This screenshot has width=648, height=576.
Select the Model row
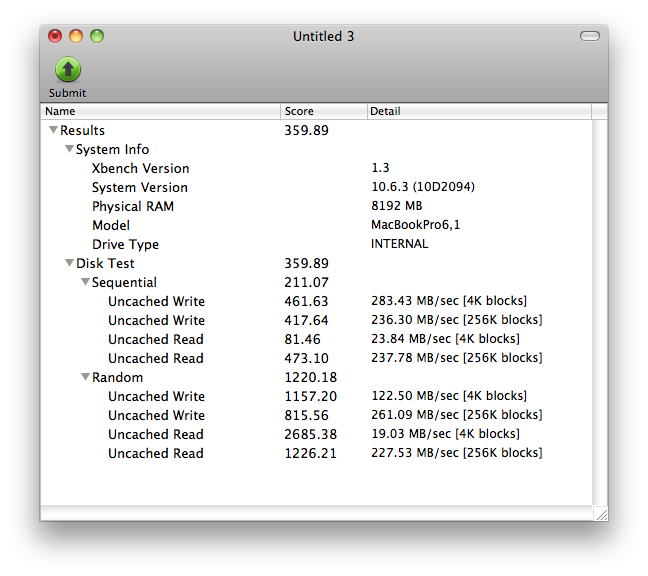tap(317, 225)
